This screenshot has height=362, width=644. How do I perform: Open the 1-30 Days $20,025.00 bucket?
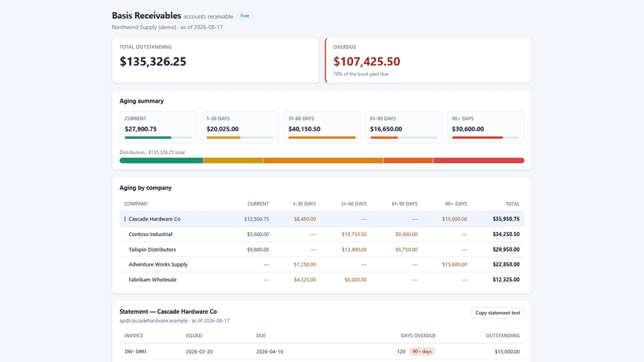[240, 127]
